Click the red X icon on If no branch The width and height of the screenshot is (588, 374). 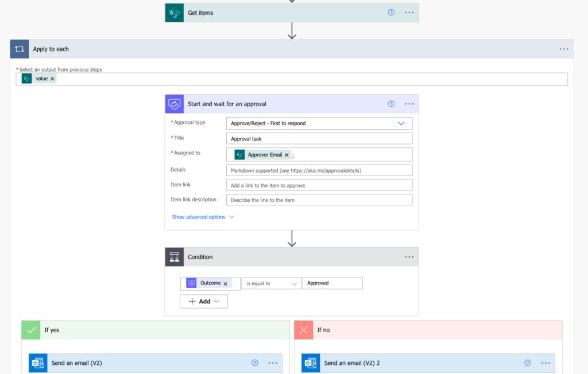tap(304, 330)
